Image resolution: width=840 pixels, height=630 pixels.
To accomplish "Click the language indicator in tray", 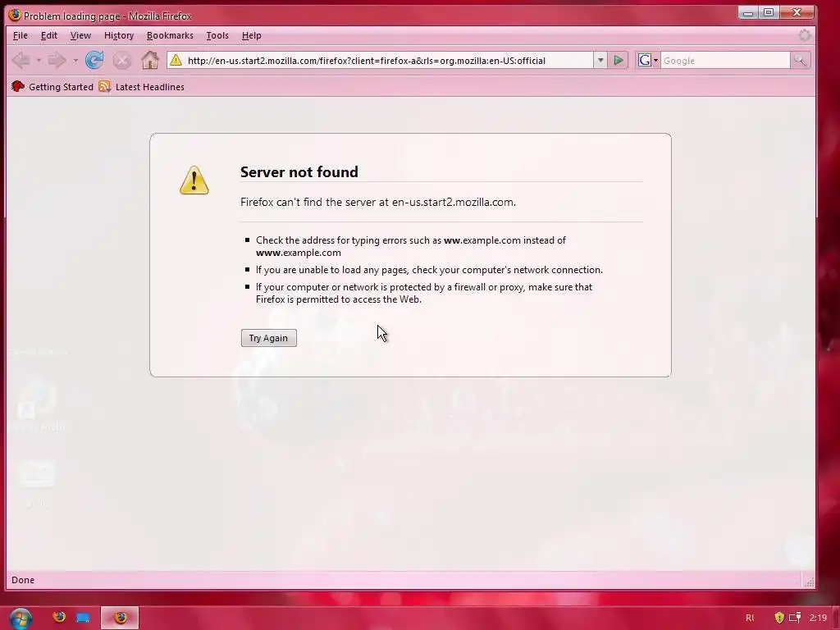I will click(x=750, y=618).
